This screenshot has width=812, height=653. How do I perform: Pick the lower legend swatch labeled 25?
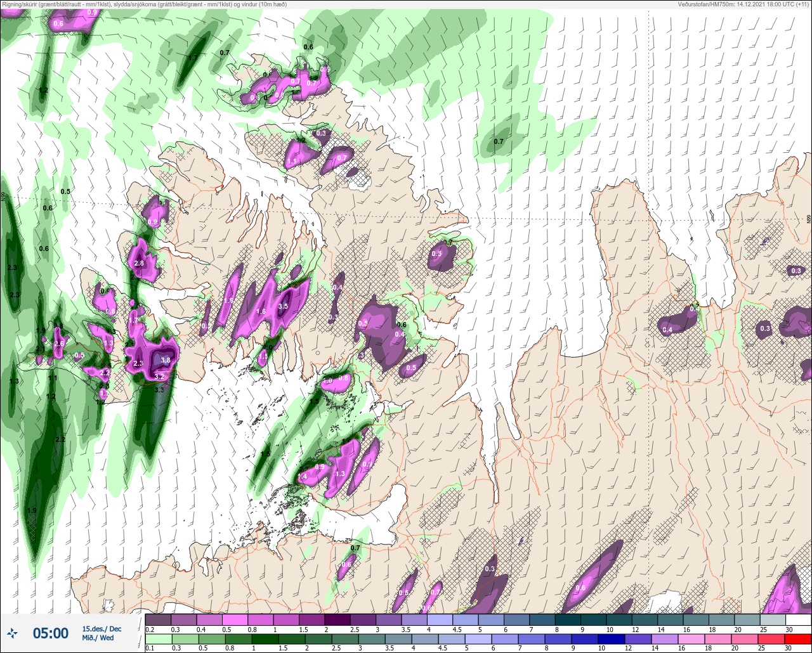click(773, 638)
